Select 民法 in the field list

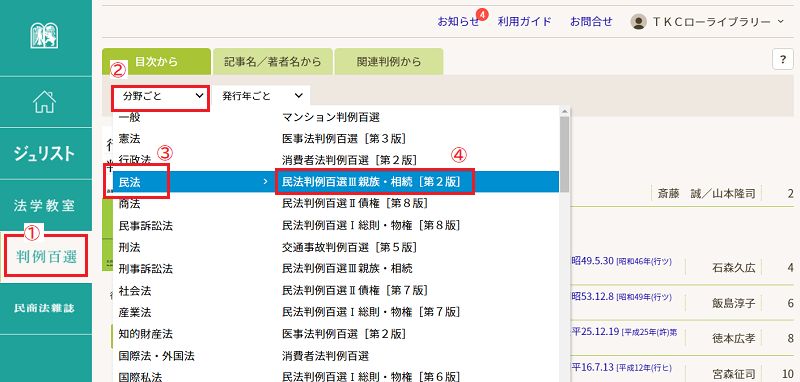point(129,182)
